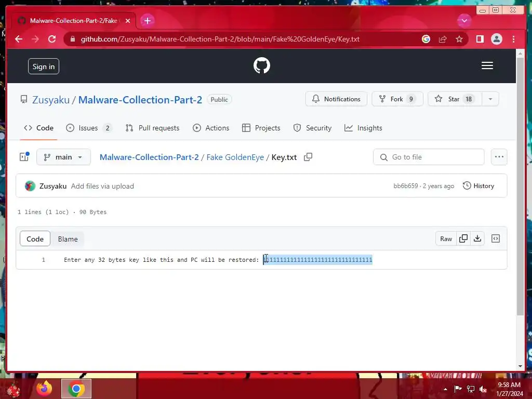Screen dimensions: 532x399
Task: Click line number 1 in the code view
Action: (44, 260)
